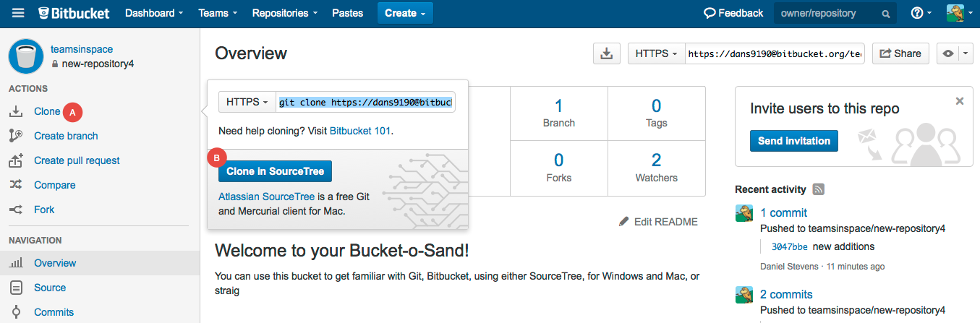The height and width of the screenshot is (323, 980).
Task: Click the Create branch sidebar icon
Action: [x=16, y=136]
